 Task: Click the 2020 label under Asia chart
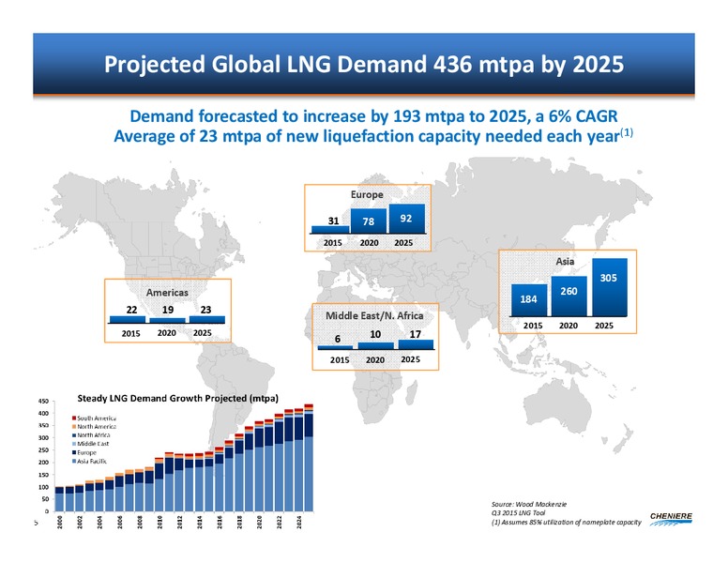[569, 326]
